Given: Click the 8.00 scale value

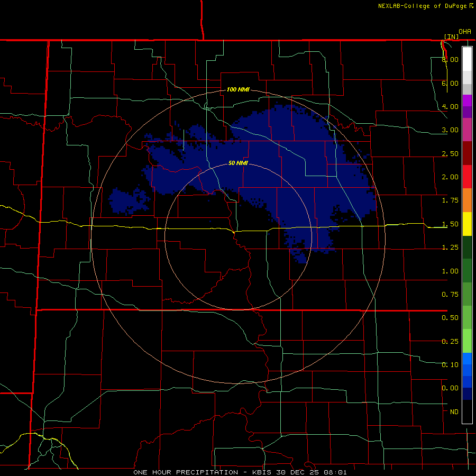Looking at the screenshot, I should 450,59.
